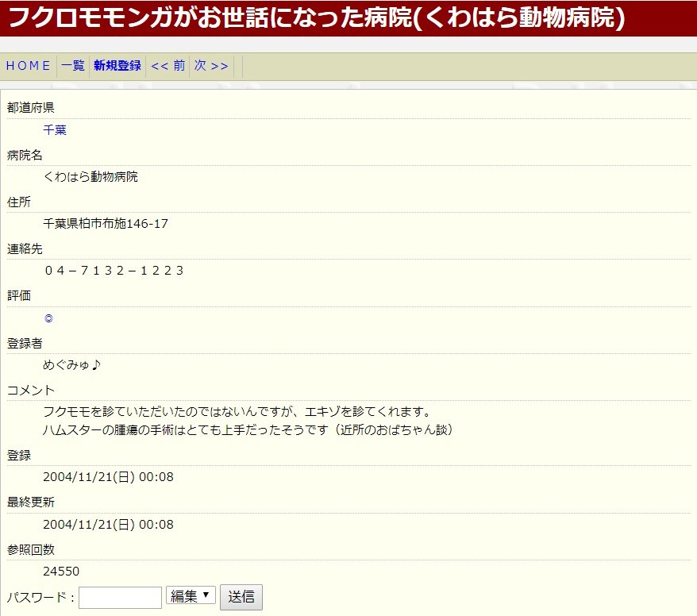Click the date value under 最終更新
The image size is (697, 616).
[108, 525]
